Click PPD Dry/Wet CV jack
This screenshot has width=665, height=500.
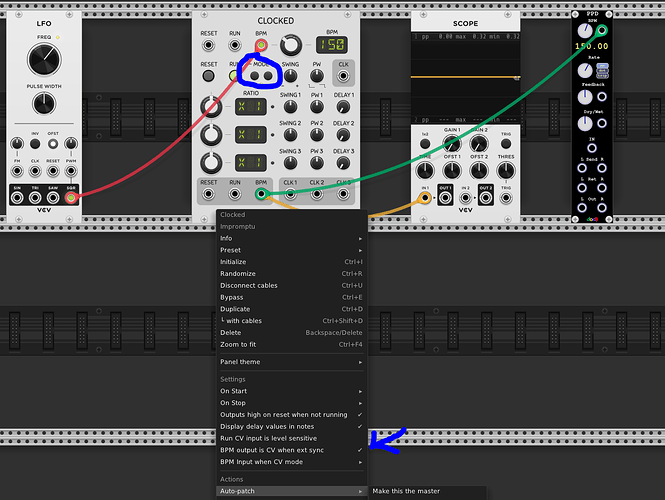602,123
